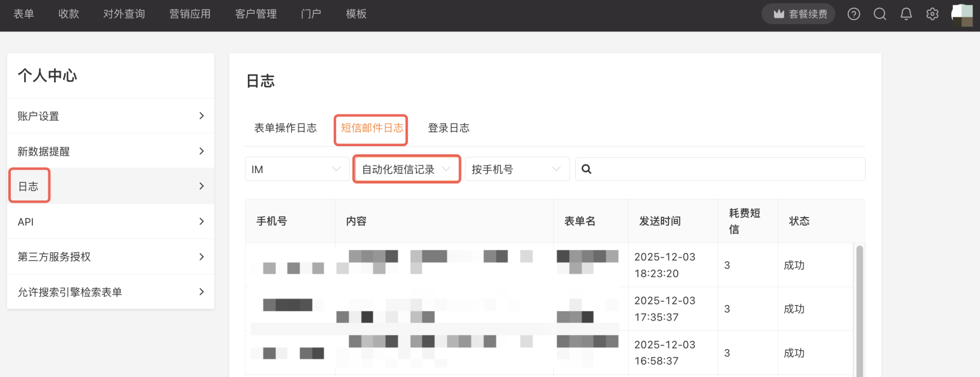This screenshot has height=377, width=980.
Task: Switch to the 登录日志 tab
Action: click(x=448, y=128)
